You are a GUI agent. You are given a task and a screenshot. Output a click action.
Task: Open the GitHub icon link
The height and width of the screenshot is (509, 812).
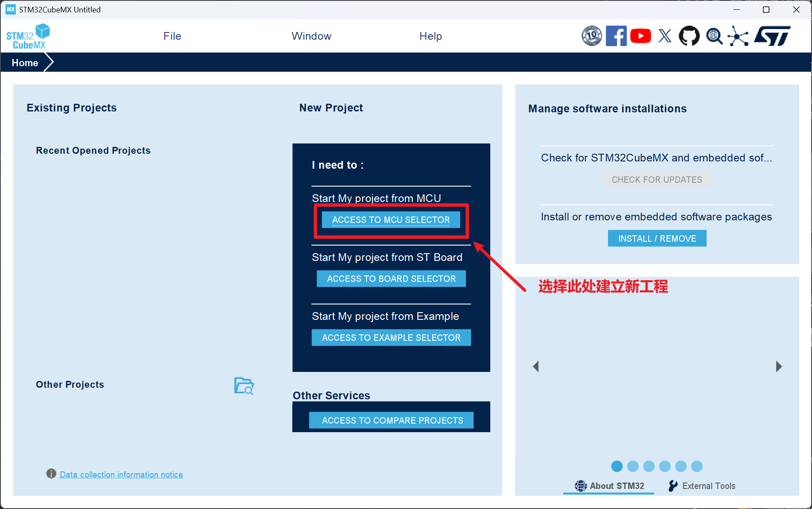[x=689, y=36]
